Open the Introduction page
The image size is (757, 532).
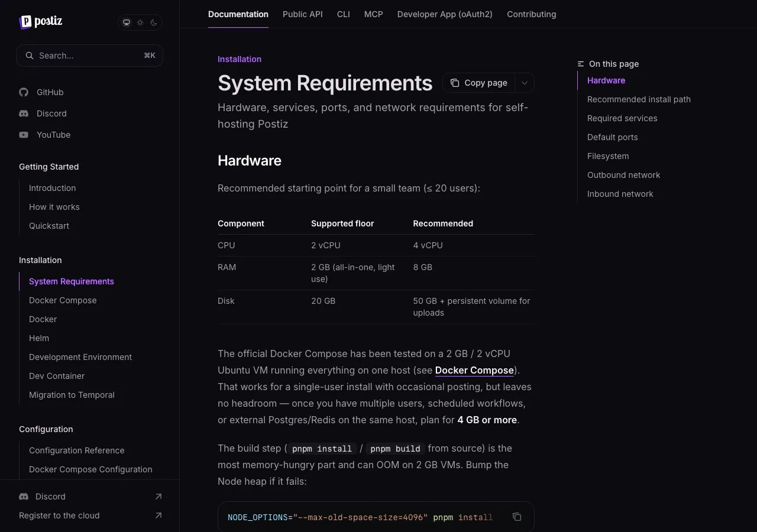(53, 188)
